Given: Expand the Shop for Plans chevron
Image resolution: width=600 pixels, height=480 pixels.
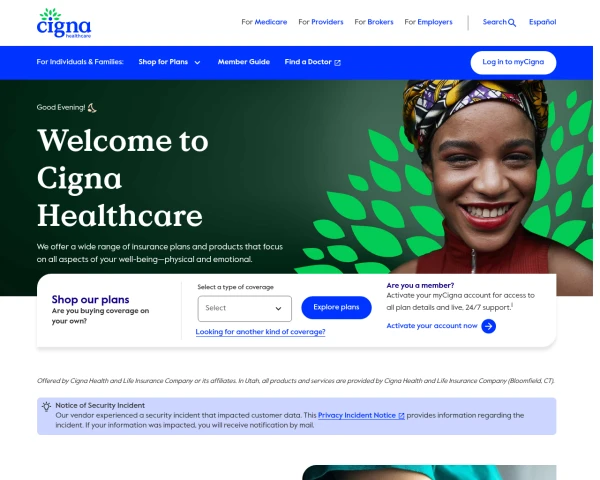Looking at the screenshot, I should [x=197, y=62].
